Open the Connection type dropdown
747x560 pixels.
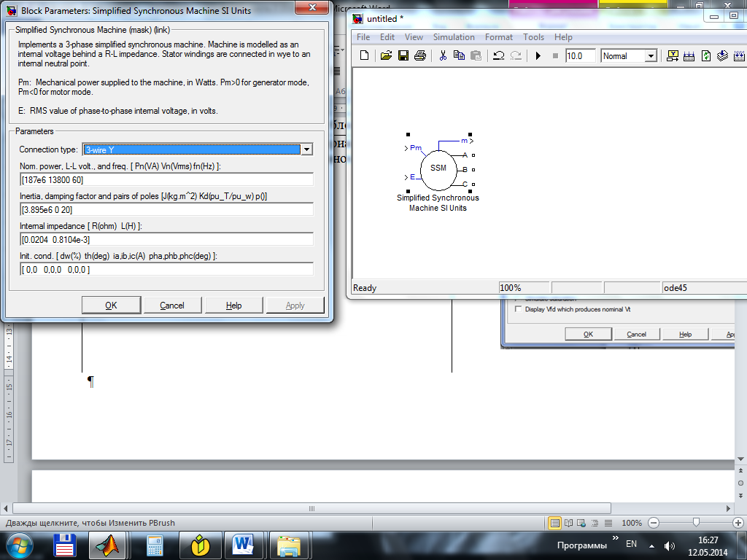pyautogui.click(x=306, y=149)
